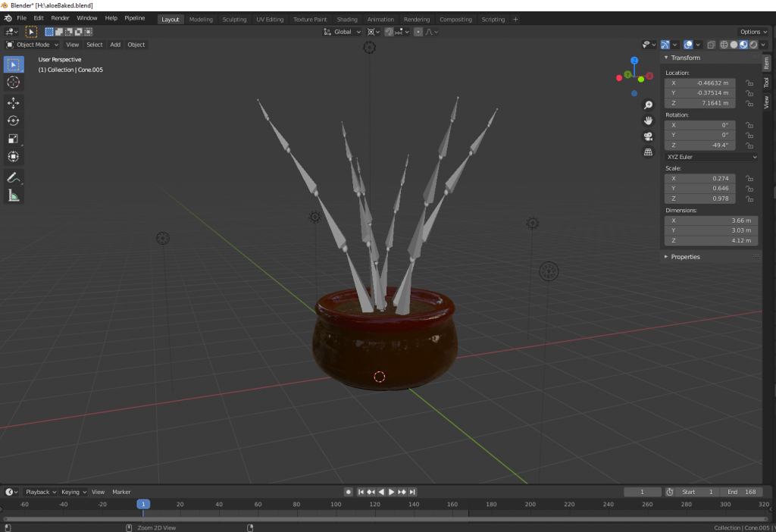Click the Options button in header
The height and width of the screenshot is (532, 776).
click(752, 32)
